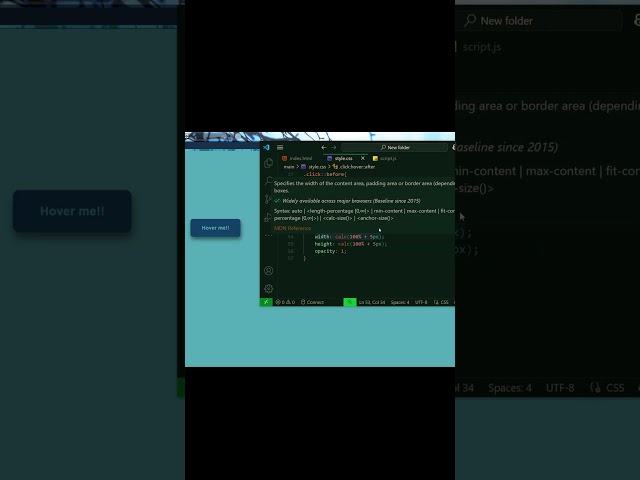The width and height of the screenshot is (640, 480).
Task: Open the activity bar's three-dot overflow menu
Action: 268,235
